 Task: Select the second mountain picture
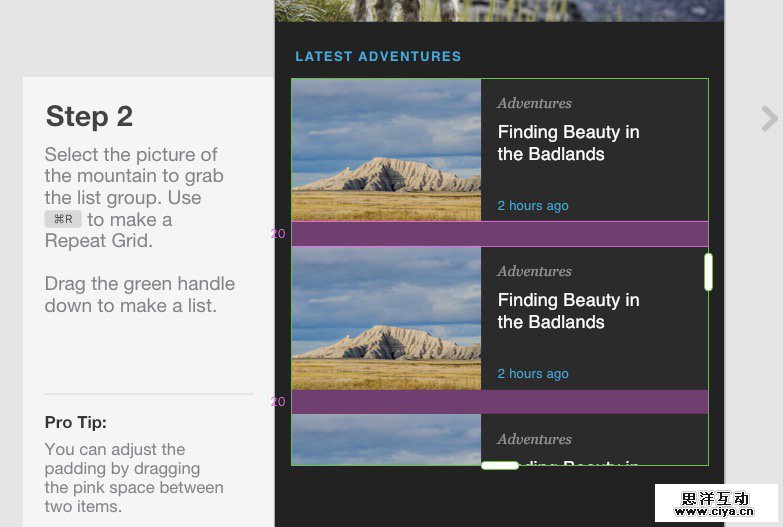coord(386,318)
